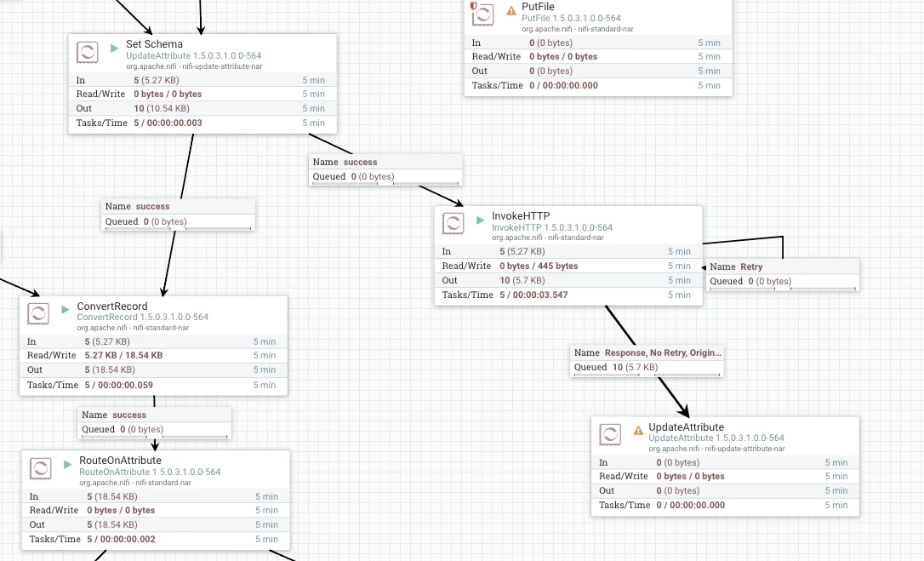Click 'PutFile 1.5.0.3.1.0.0-564' version text
Image resolution: width=924 pixels, height=561 pixels.
571,18
